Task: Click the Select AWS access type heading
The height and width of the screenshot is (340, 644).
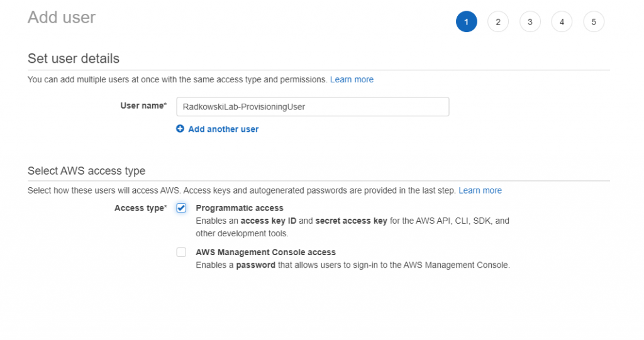Action: pos(87,171)
